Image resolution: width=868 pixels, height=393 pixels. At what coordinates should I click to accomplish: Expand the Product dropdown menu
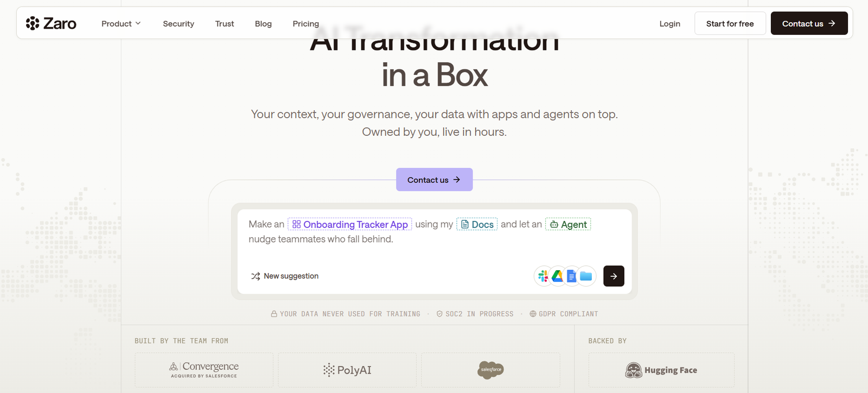click(x=121, y=23)
